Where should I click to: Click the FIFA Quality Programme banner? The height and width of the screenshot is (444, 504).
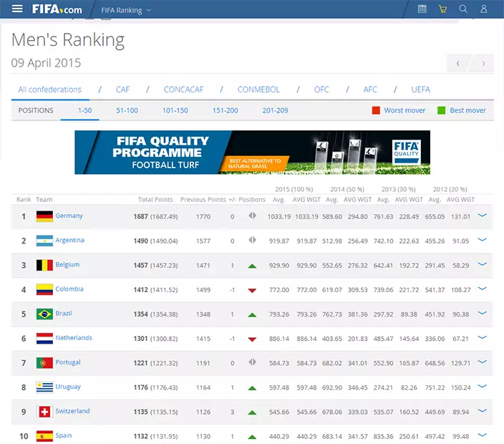(x=252, y=152)
